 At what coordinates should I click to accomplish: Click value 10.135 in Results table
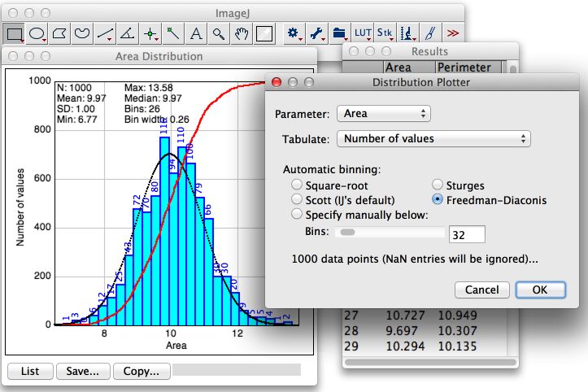pos(458,346)
